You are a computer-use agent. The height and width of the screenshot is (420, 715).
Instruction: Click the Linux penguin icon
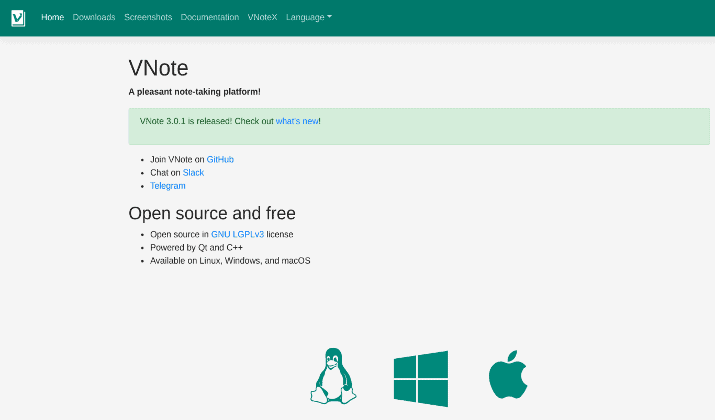333,376
